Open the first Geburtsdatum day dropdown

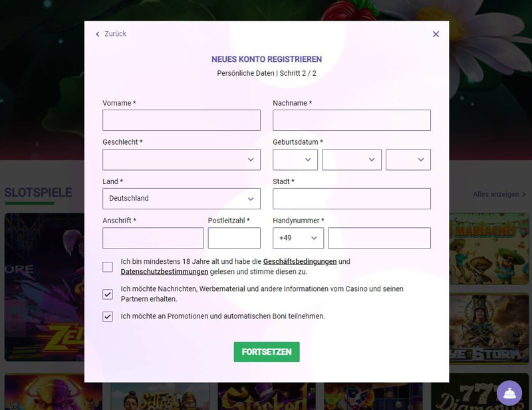(295, 159)
